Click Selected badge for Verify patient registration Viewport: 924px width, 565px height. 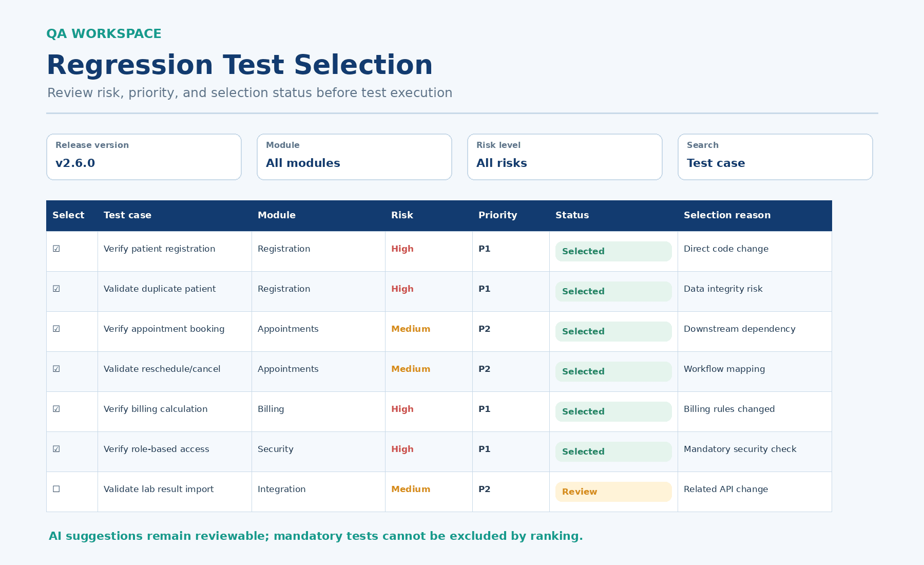click(x=613, y=251)
